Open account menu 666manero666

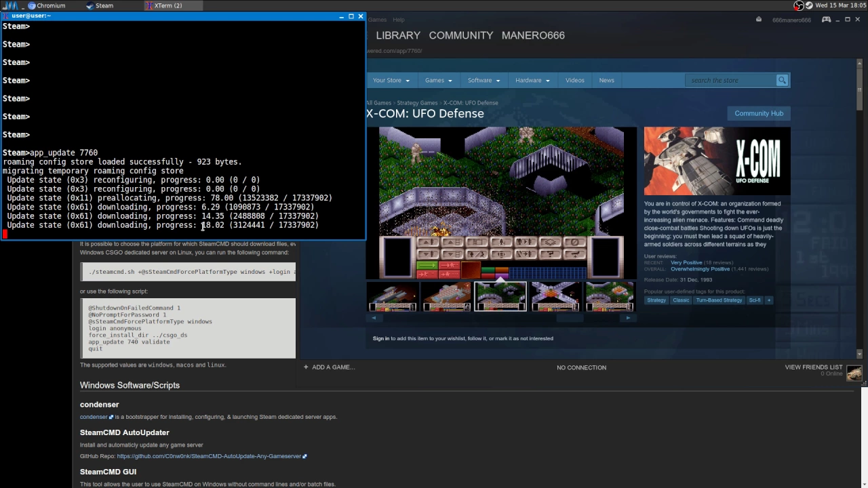tap(791, 20)
